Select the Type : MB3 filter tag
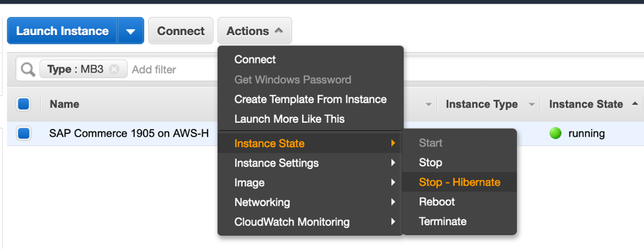 (83, 69)
